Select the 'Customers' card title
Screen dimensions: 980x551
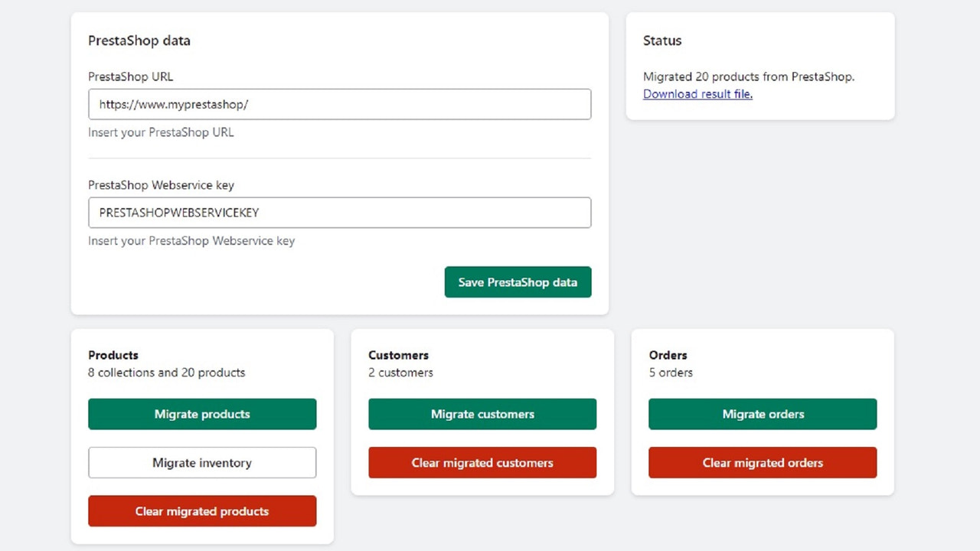[x=398, y=355]
